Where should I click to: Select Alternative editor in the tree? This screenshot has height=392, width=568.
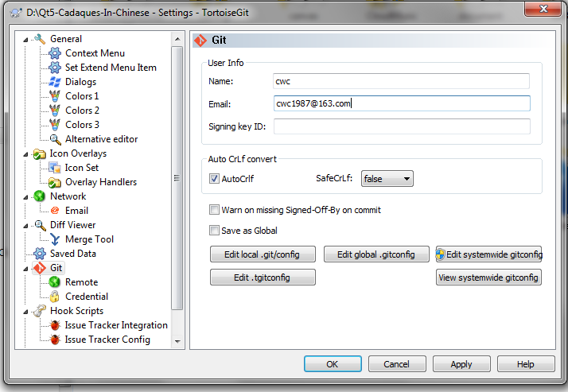point(102,139)
